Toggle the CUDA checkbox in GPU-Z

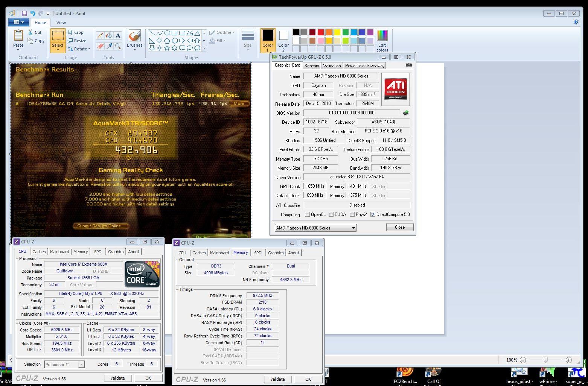331,214
